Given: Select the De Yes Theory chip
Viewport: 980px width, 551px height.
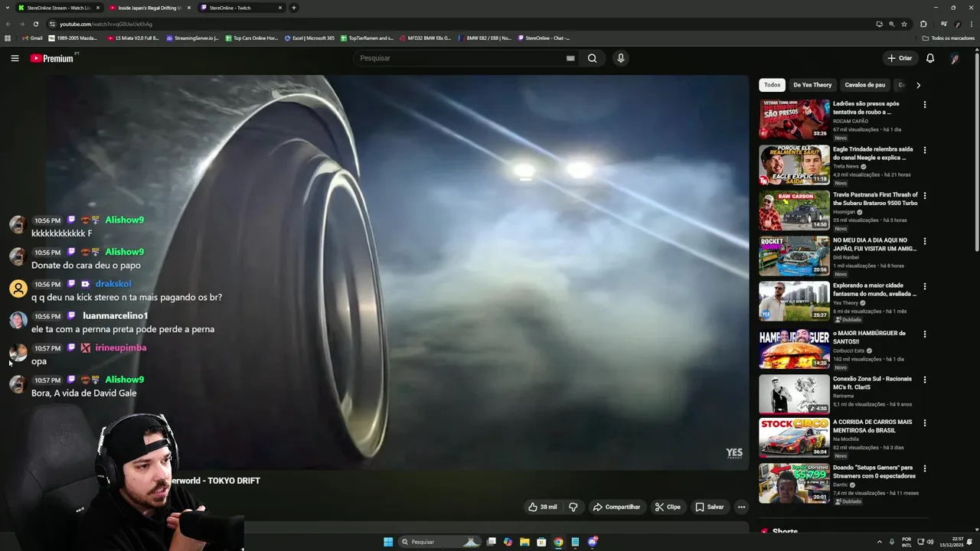Looking at the screenshot, I should [812, 85].
